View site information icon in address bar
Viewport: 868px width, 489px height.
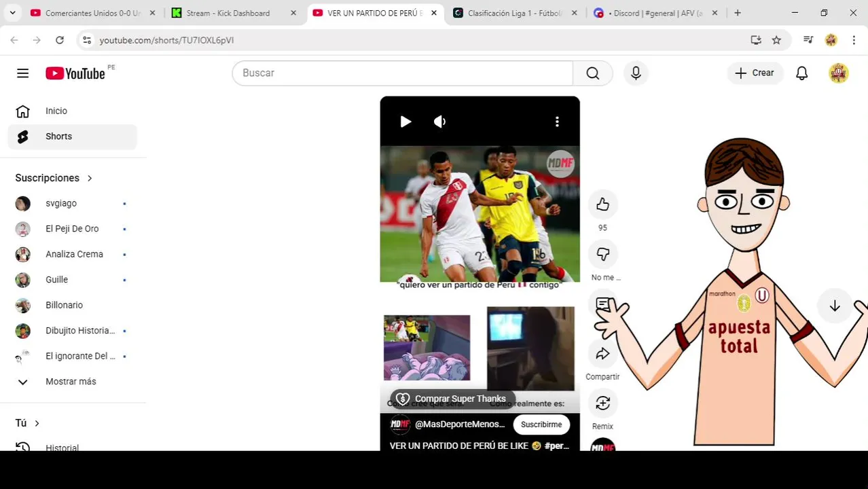tap(87, 40)
